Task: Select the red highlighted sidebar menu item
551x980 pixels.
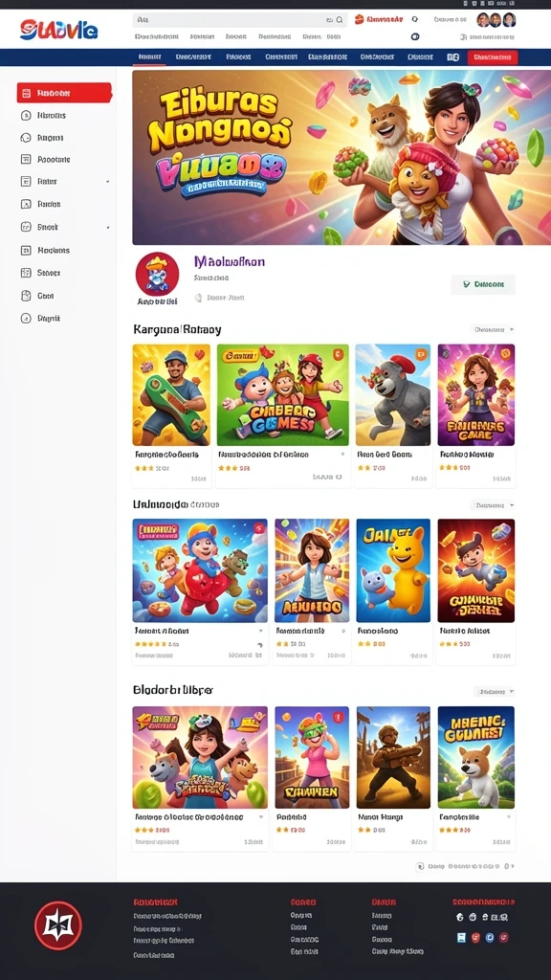Action: [64, 93]
